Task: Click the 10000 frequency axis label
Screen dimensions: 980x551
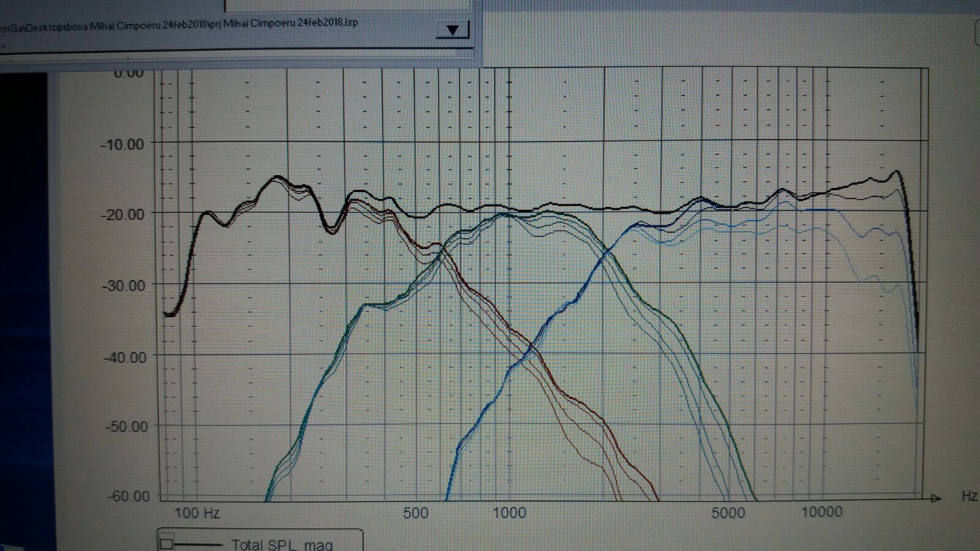Action: pyautogui.click(x=821, y=511)
